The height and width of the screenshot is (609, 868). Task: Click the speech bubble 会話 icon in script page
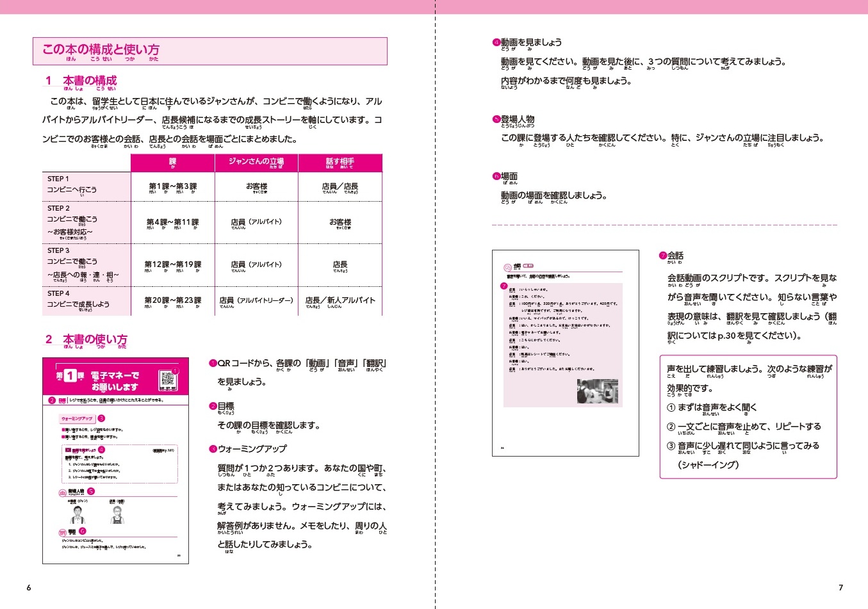point(508,267)
